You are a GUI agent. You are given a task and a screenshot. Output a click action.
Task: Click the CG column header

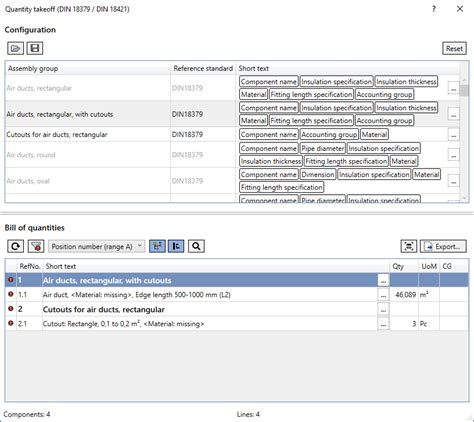[454, 266]
